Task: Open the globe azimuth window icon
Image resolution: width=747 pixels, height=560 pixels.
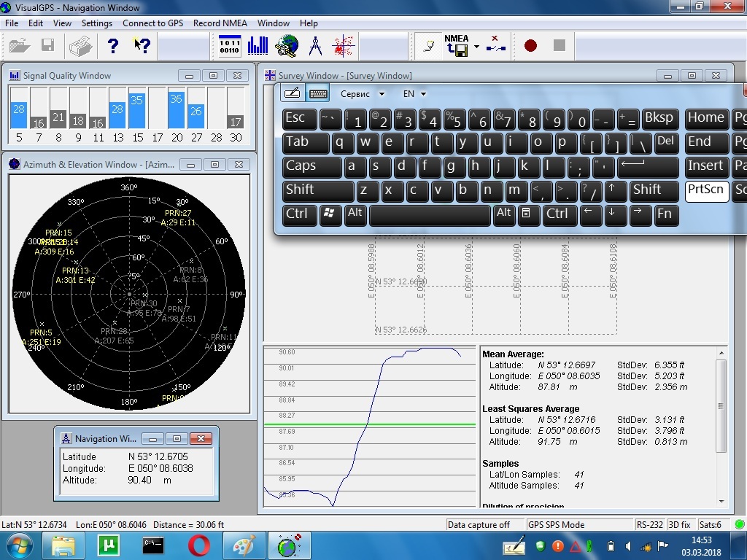Action: (287, 46)
